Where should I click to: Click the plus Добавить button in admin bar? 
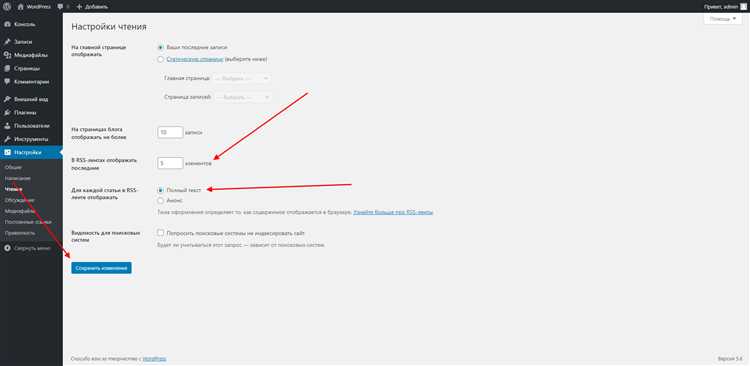point(92,7)
